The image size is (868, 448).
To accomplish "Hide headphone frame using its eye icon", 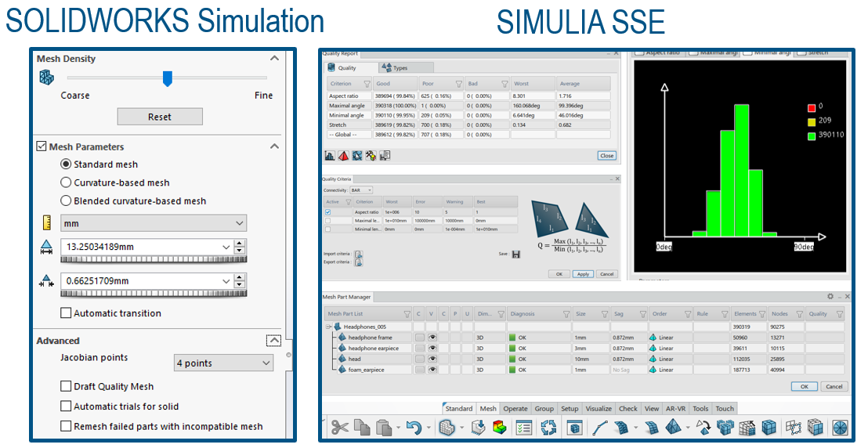I will click(432, 337).
